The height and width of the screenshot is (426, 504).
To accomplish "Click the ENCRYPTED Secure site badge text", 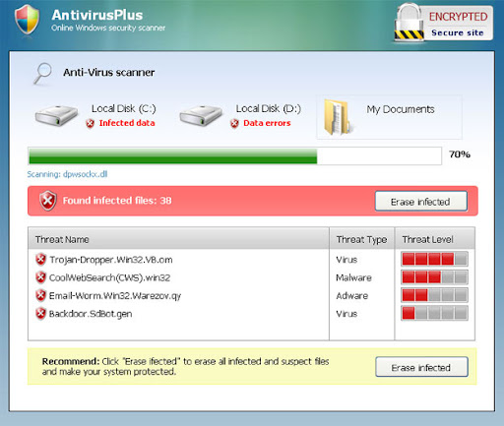I will [x=458, y=24].
